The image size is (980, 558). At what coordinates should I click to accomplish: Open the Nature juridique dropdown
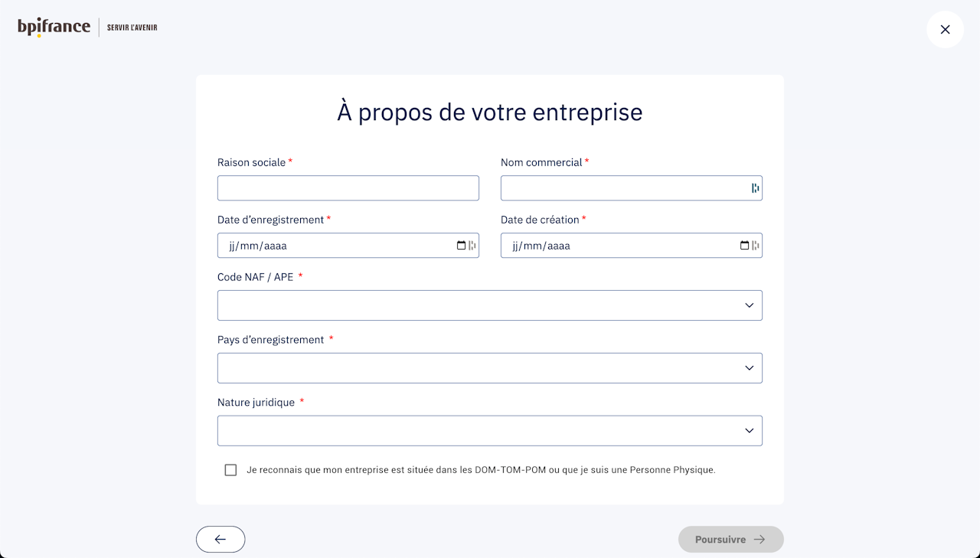click(489, 431)
